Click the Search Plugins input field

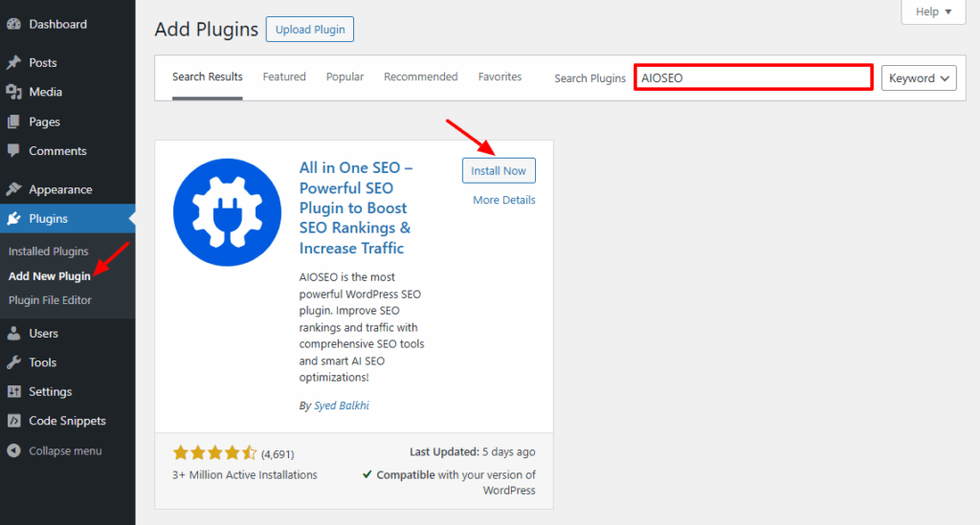(x=753, y=77)
